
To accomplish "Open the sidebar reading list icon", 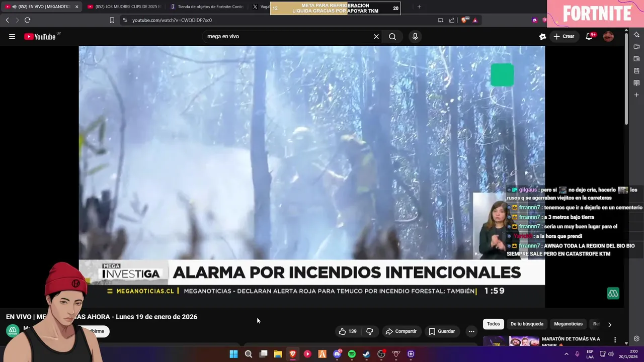I will tap(636, 83).
